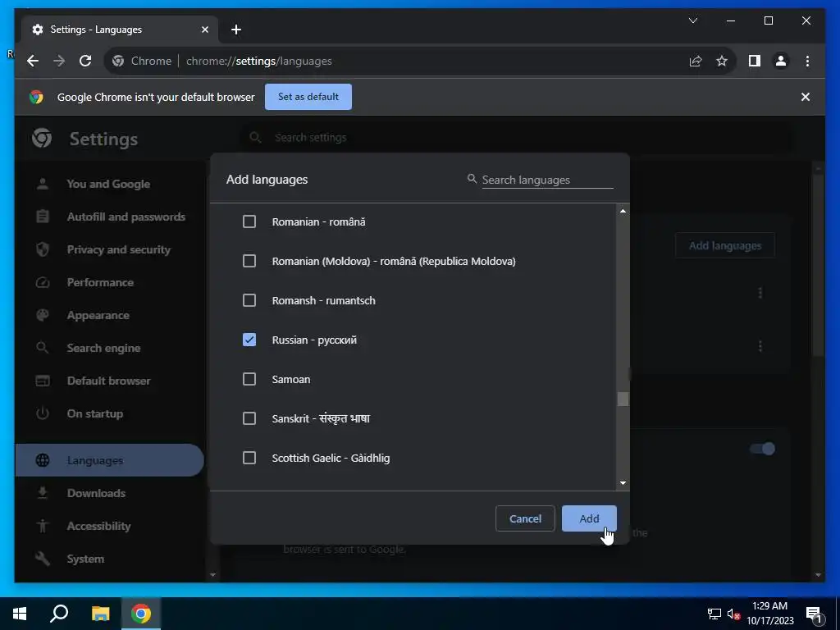This screenshot has width=840, height=630.
Task: Check the Romanian (Moldova) checkbox
Action: pyautogui.click(x=249, y=261)
